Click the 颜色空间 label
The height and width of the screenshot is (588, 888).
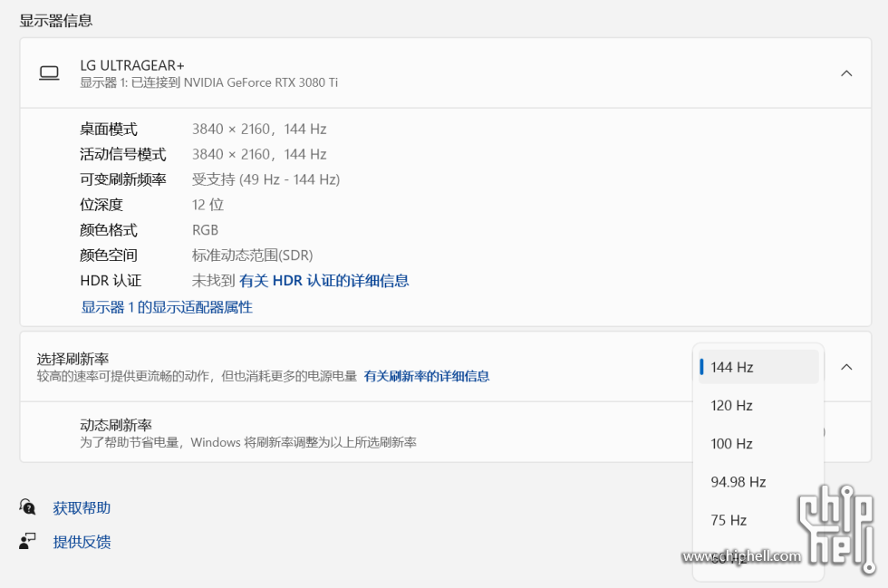point(109,255)
